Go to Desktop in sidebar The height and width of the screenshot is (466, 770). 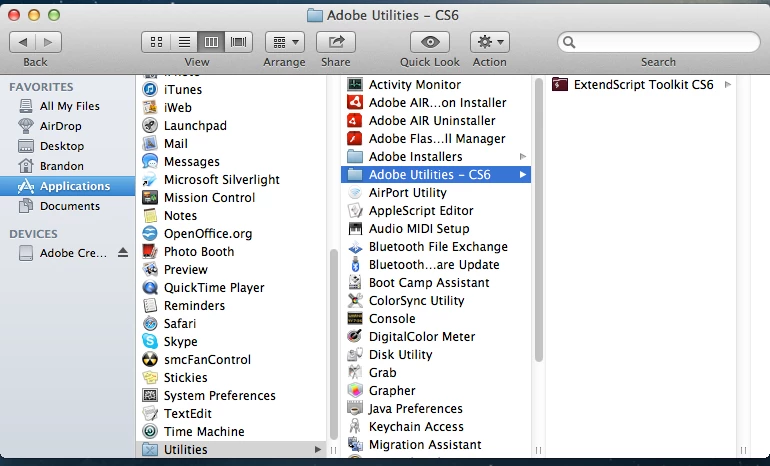67,146
